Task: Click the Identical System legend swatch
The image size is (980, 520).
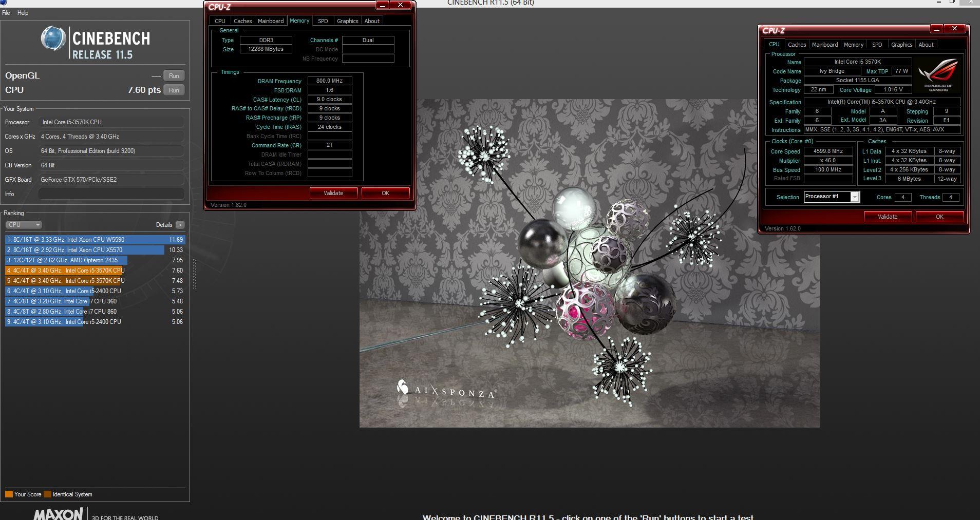Action: pos(47,494)
